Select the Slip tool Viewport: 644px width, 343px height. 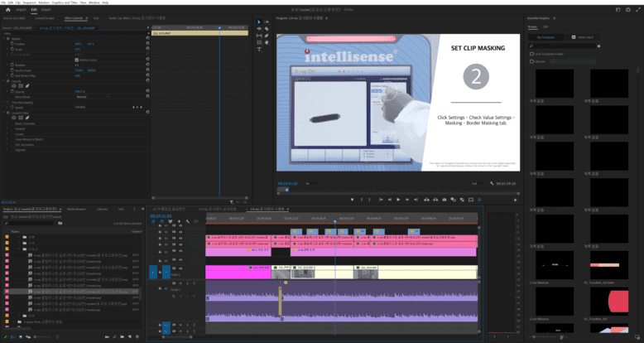click(x=259, y=36)
